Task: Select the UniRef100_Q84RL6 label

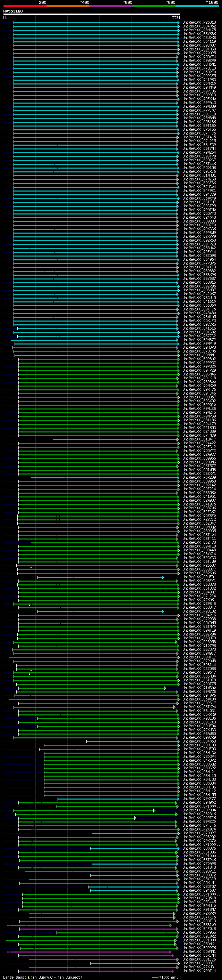Action: [199, 615]
